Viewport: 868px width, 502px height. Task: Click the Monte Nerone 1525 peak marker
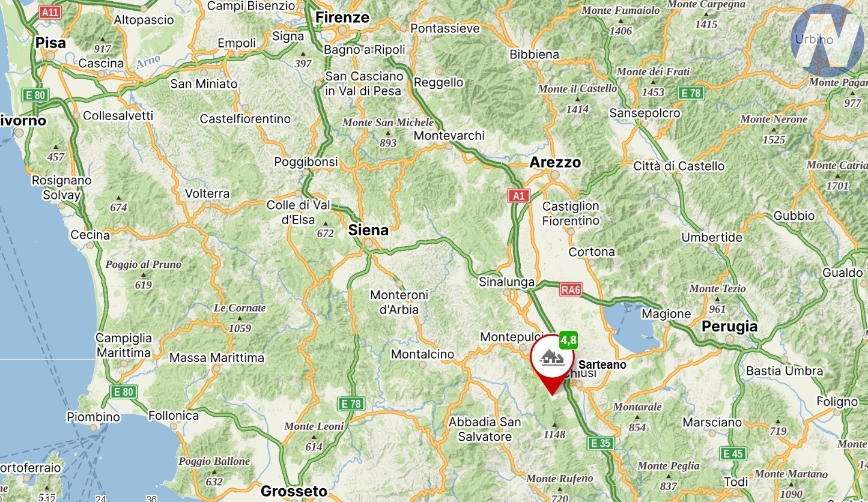[773, 129]
